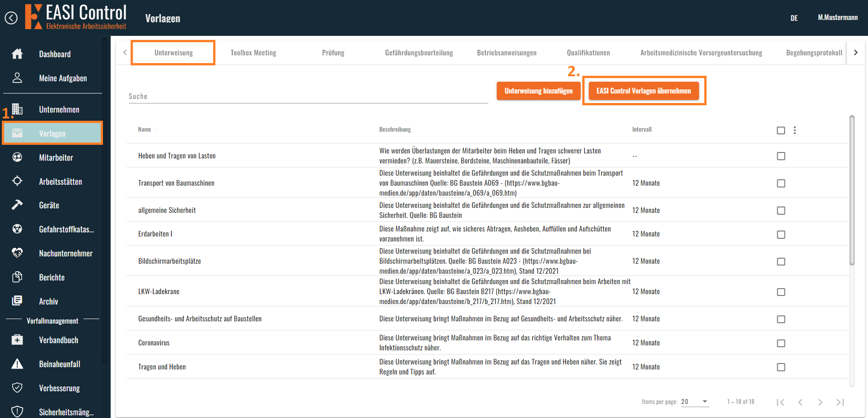Check the Erdarbeiten I row
Image resolution: width=868 pixels, height=418 pixels.
point(781,235)
